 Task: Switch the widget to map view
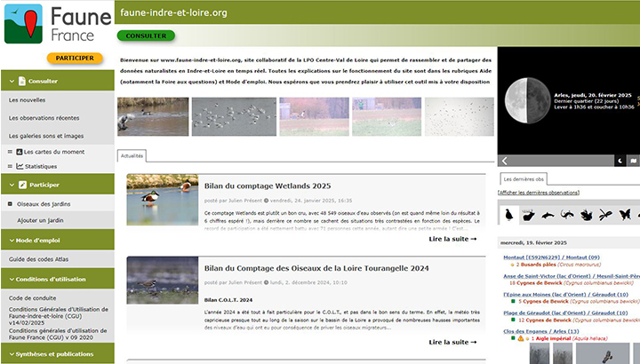[634, 161]
